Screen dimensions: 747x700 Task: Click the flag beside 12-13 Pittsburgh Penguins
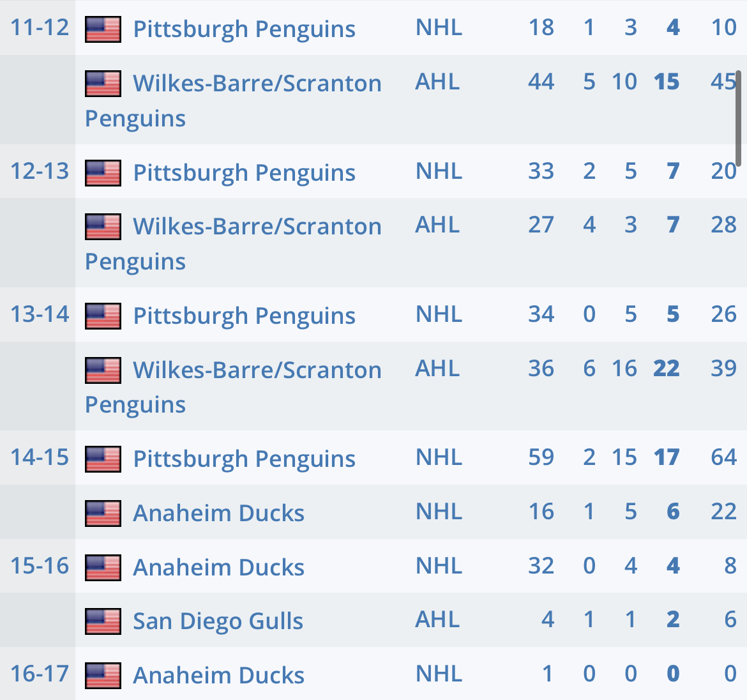tap(103, 173)
